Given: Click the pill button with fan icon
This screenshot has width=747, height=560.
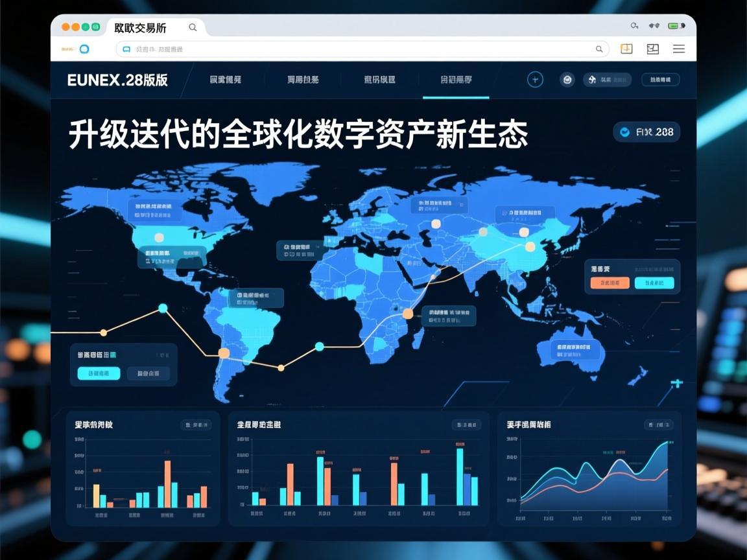Looking at the screenshot, I should (x=607, y=80).
